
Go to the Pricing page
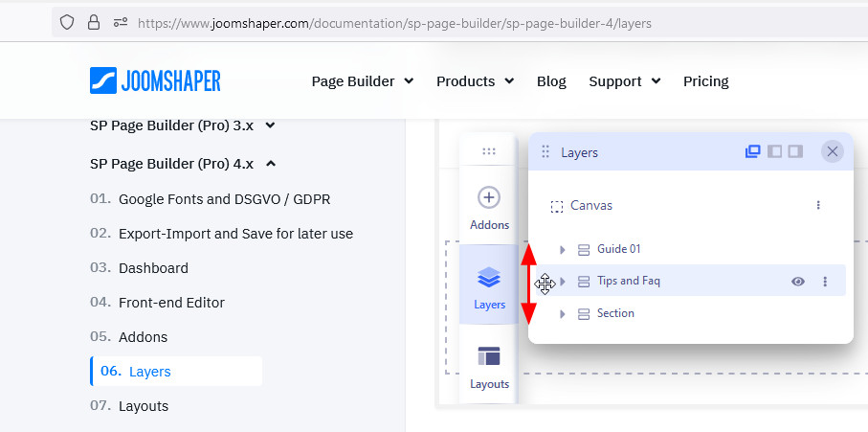(x=706, y=81)
